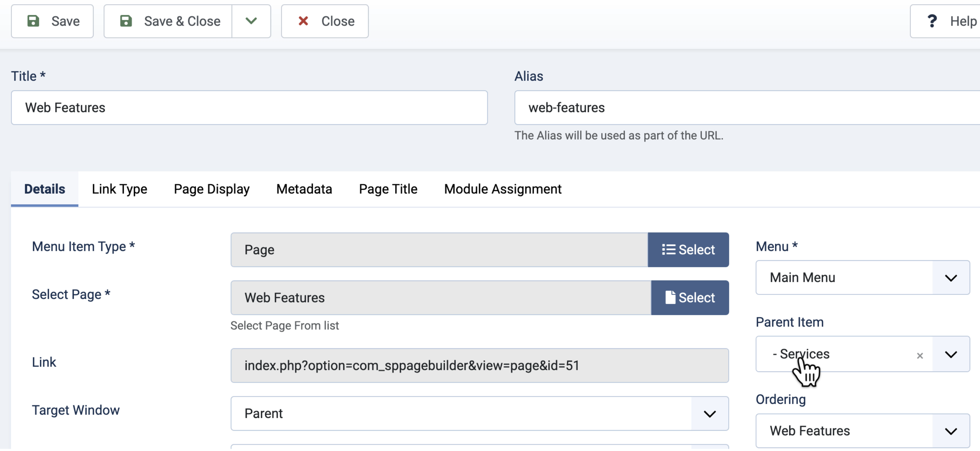
Task: Click the 'Select Page *' label
Action: 71,295
